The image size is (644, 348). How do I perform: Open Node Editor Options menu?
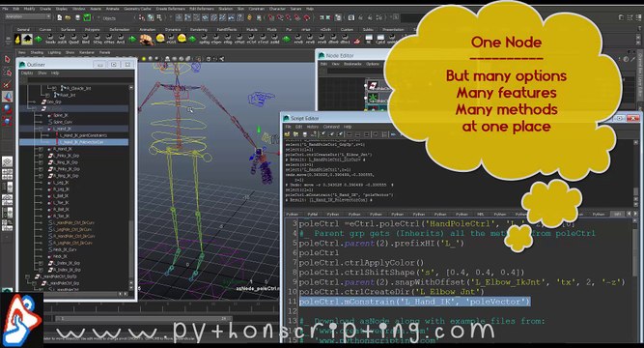pyautogui.click(x=373, y=64)
